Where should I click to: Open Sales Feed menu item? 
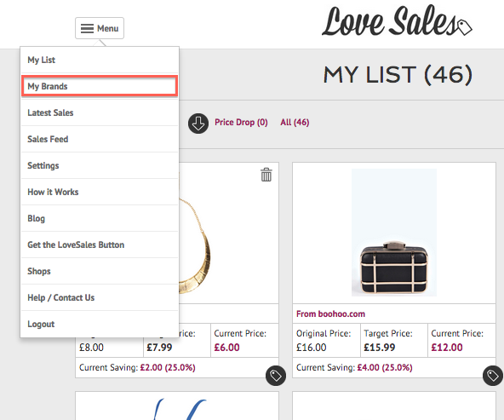[x=100, y=139]
